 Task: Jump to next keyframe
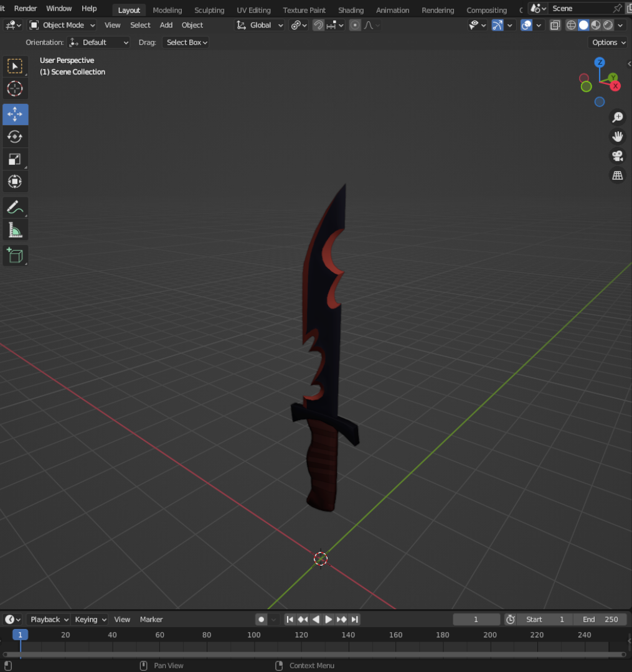(342, 619)
